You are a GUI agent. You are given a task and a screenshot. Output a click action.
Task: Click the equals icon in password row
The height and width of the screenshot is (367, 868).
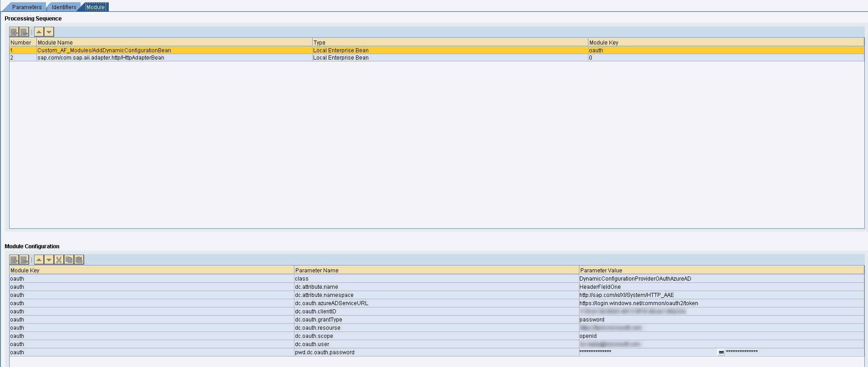721,352
